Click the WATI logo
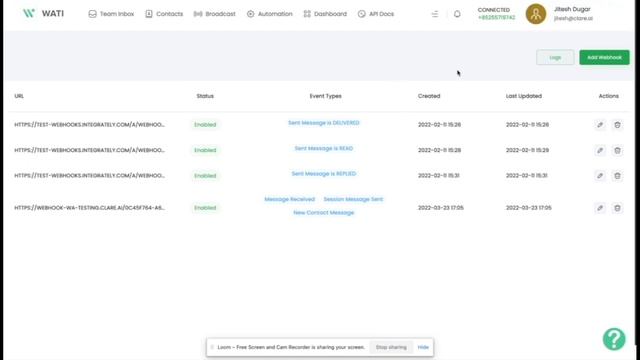 tap(43, 13)
